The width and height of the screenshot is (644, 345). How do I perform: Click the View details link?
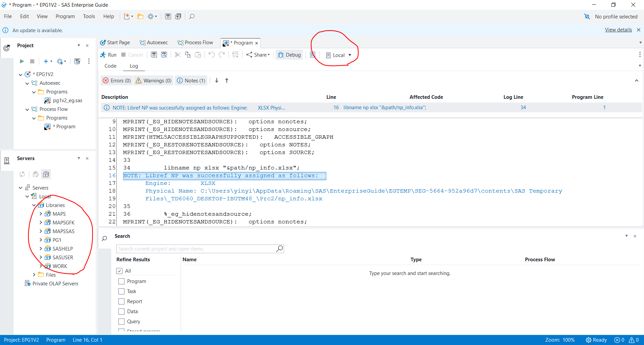(x=618, y=29)
